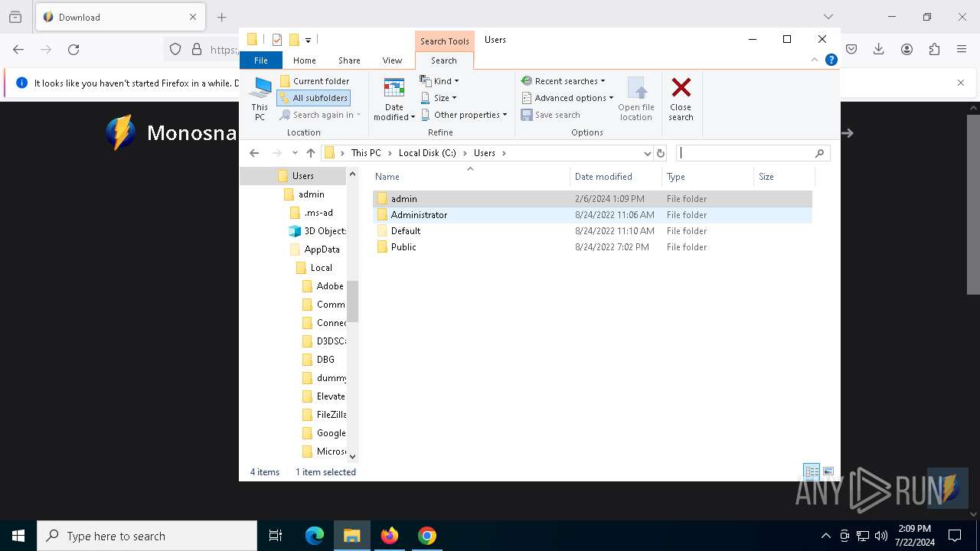Image resolution: width=980 pixels, height=551 pixels.
Task: Sort by Size column header
Action: tap(784, 177)
